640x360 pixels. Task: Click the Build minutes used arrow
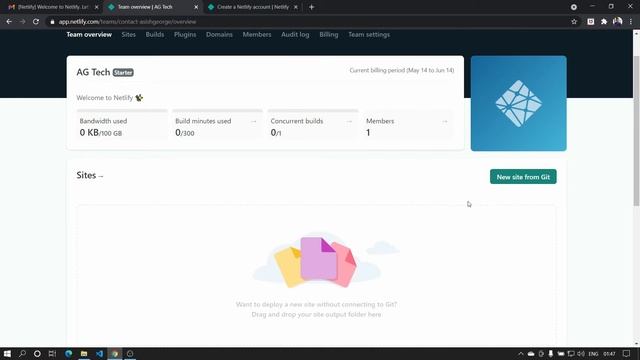253,121
